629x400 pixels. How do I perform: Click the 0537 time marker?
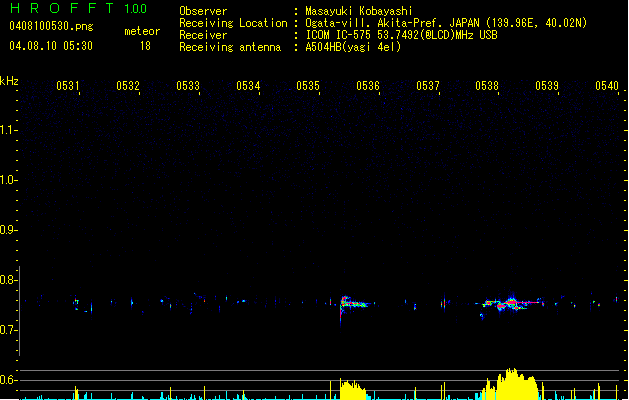[x=428, y=86]
